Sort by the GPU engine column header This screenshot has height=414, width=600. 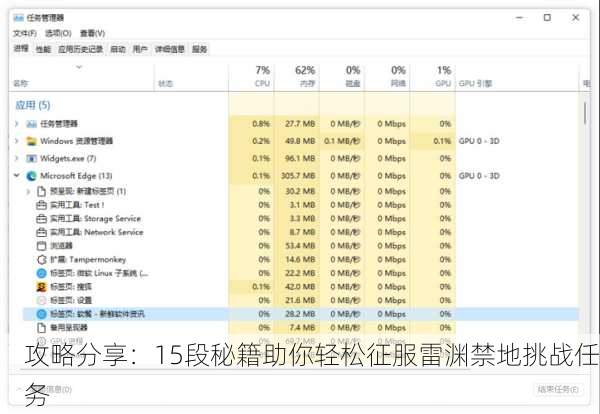[x=517, y=77]
